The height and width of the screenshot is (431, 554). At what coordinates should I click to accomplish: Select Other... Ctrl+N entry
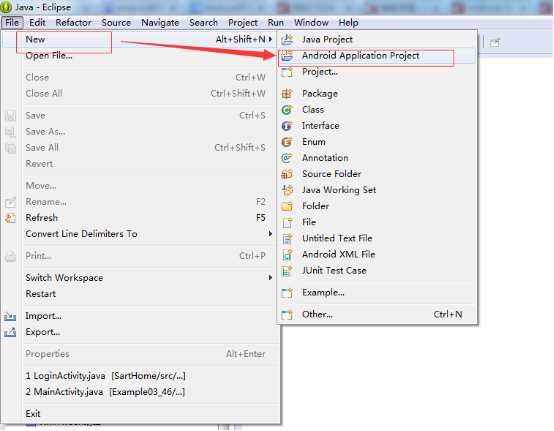coord(377,314)
